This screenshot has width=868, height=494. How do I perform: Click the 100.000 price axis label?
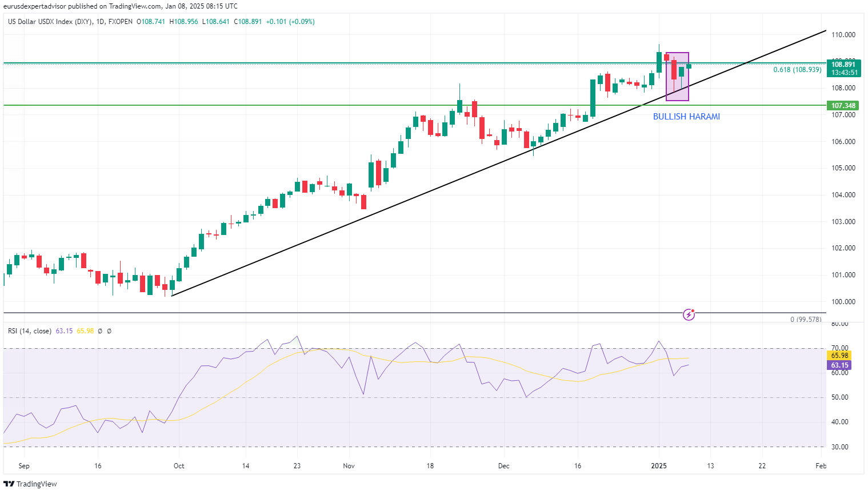tap(843, 302)
